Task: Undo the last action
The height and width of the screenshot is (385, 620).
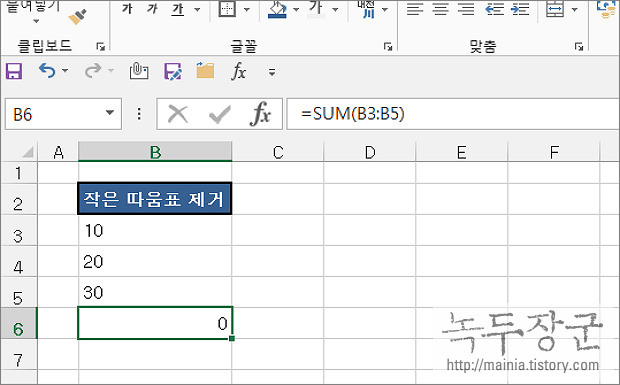Action: tap(47, 71)
